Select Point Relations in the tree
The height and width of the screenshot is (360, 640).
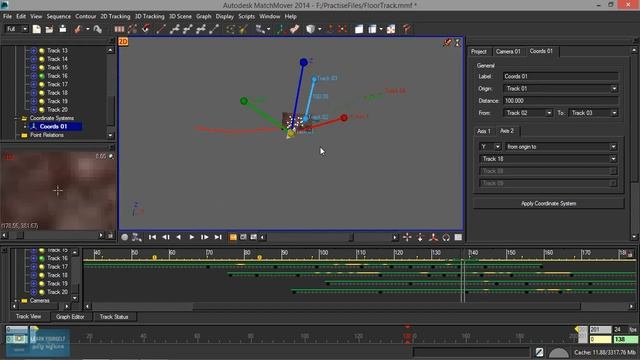(x=47, y=135)
